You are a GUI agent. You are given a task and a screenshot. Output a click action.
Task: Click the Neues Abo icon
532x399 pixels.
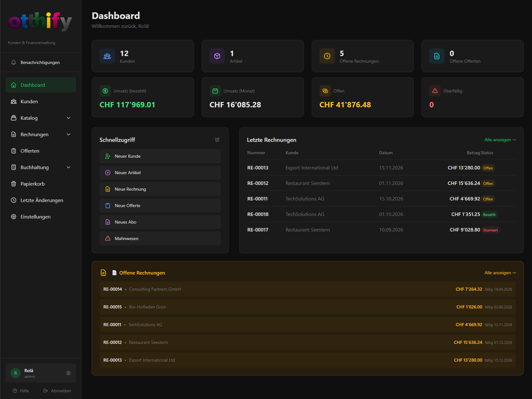click(x=108, y=222)
